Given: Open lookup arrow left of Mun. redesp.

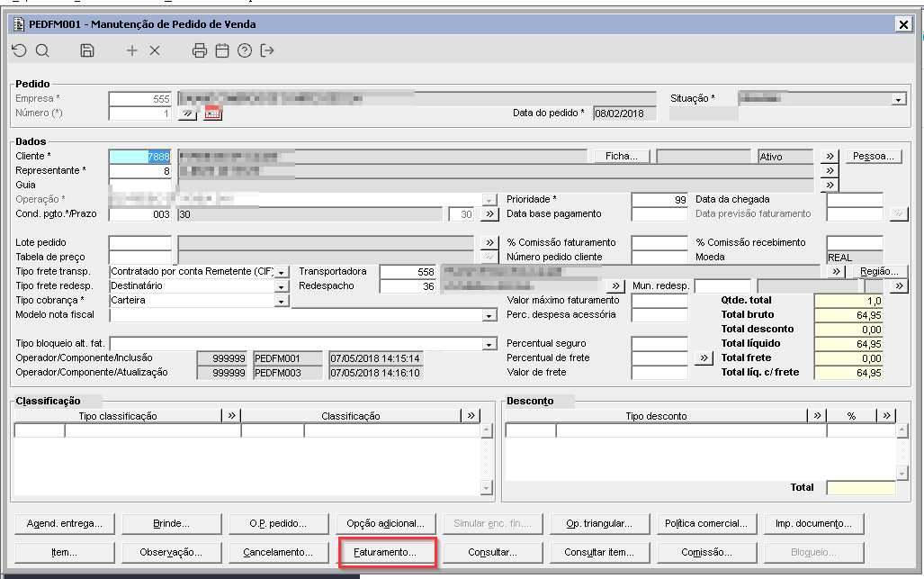Looking at the screenshot, I should pos(615,286).
